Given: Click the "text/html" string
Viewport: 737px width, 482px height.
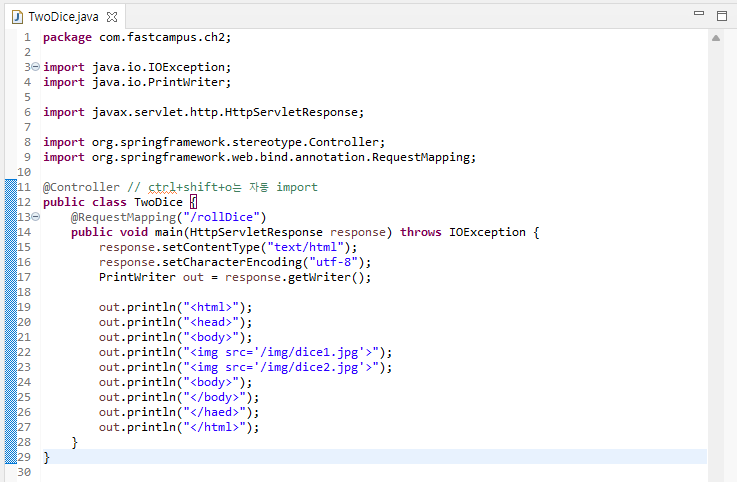Looking at the screenshot, I should click(x=306, y=247).
